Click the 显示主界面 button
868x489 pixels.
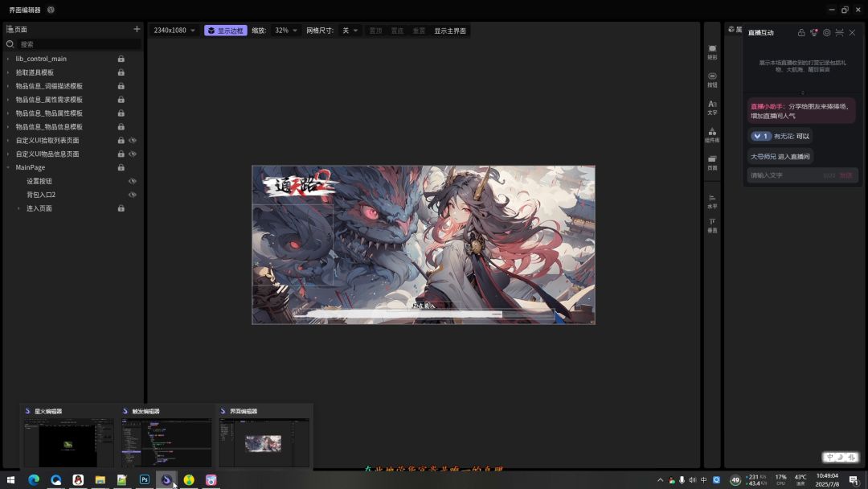(x=450, y=31)
